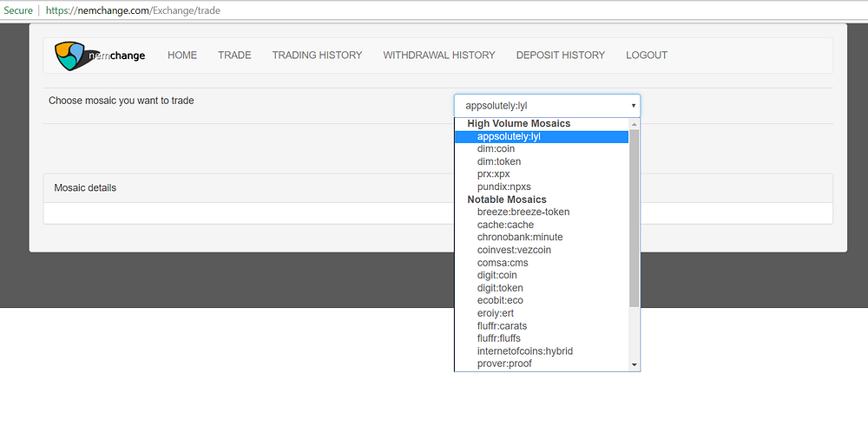This screenshot has height=426, width=868.
Task: Click the 'Notable Mosaics' group header
Action: [507, 200]
